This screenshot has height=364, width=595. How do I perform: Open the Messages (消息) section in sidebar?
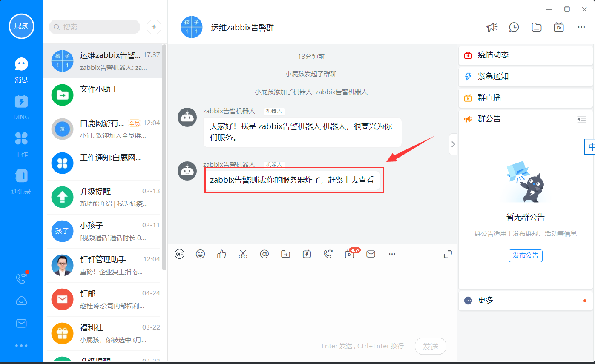pos(21,69)
